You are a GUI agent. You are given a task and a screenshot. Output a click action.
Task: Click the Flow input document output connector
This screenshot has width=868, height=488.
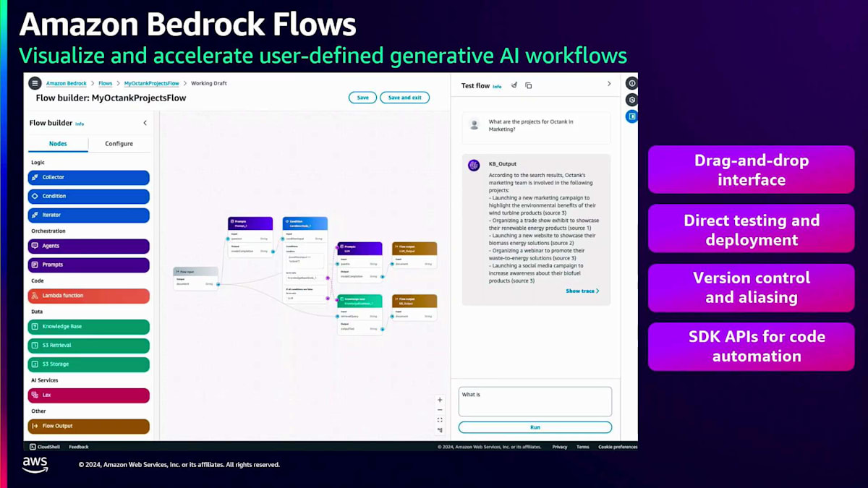pos(218,284)
